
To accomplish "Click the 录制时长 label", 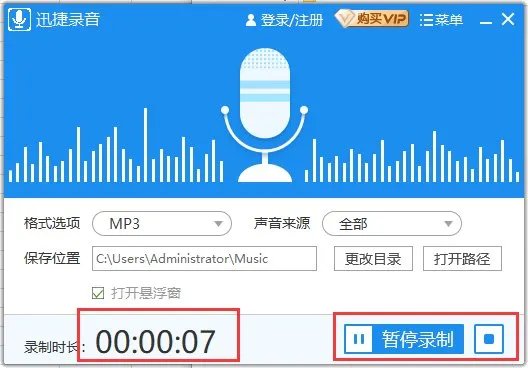I will (54, 347).
